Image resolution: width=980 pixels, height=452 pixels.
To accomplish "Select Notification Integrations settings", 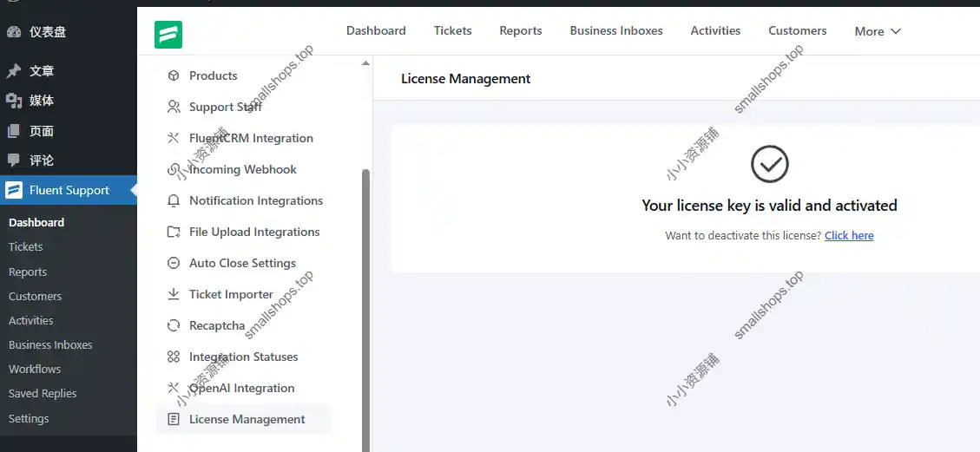I will (x=244, y=200).
